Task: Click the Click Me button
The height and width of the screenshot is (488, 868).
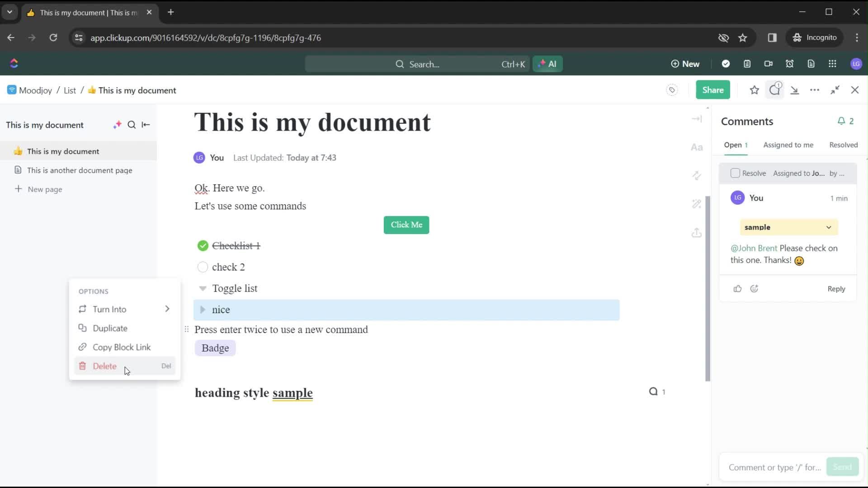Action: pos(406,225)
